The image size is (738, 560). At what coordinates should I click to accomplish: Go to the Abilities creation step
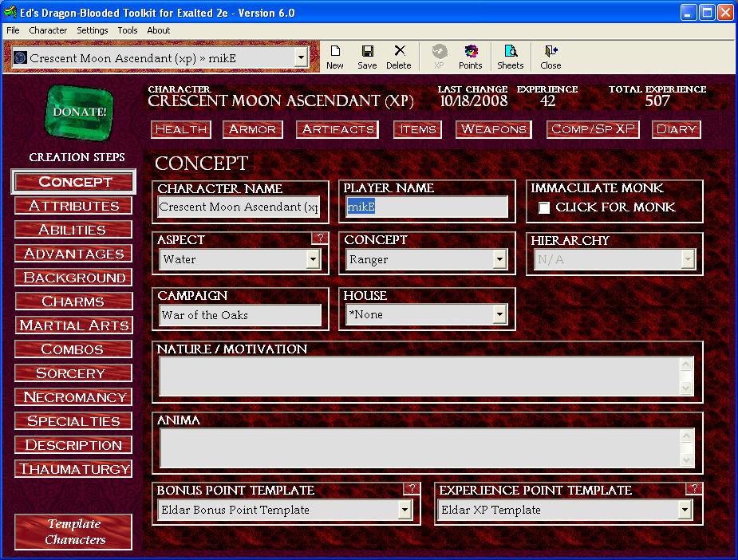[x=73, y=230]
